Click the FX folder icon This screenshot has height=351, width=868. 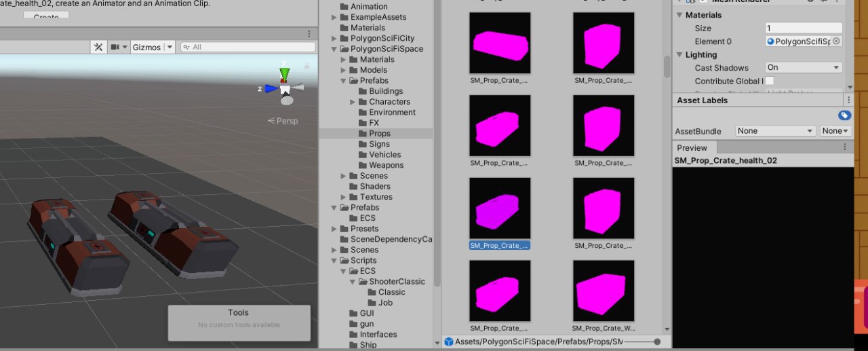[363, 123]
